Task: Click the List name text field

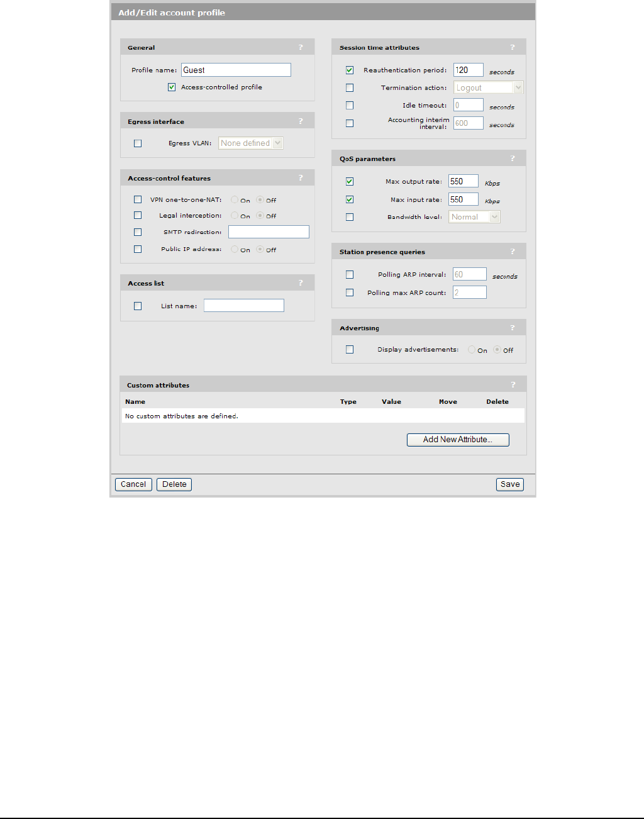Action: [x=244, y=306]
